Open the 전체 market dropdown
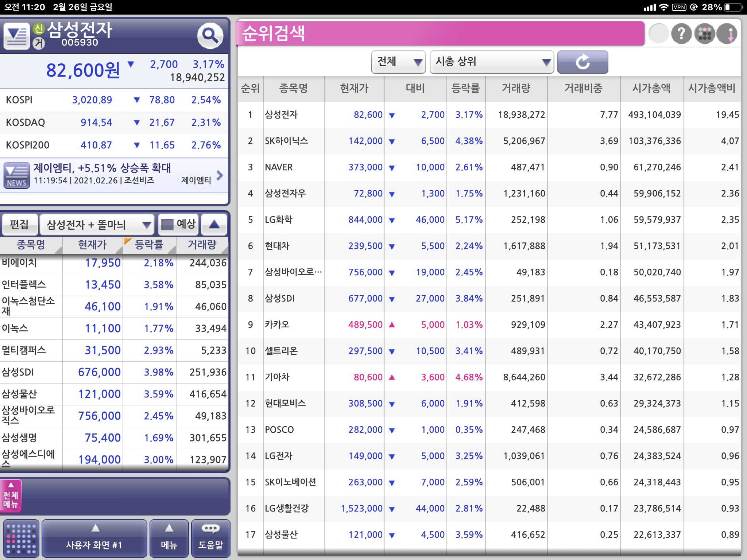The height and width of the screenshot is (560, 747). (x=399, y=62)
